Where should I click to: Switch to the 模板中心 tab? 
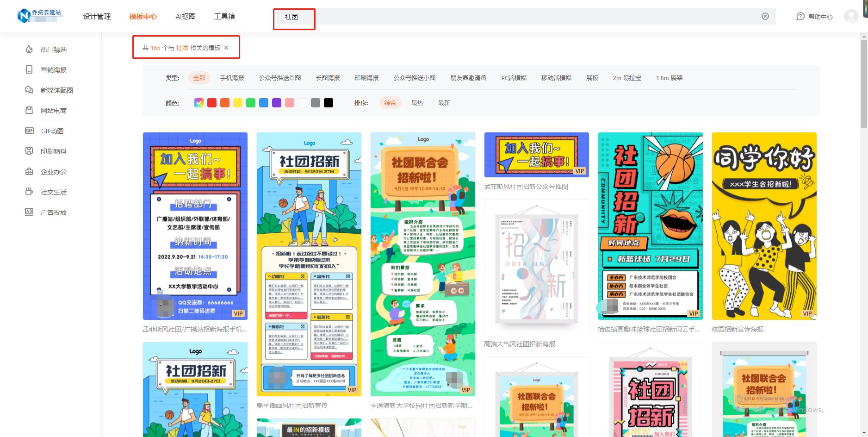click(x=143, y=16)
